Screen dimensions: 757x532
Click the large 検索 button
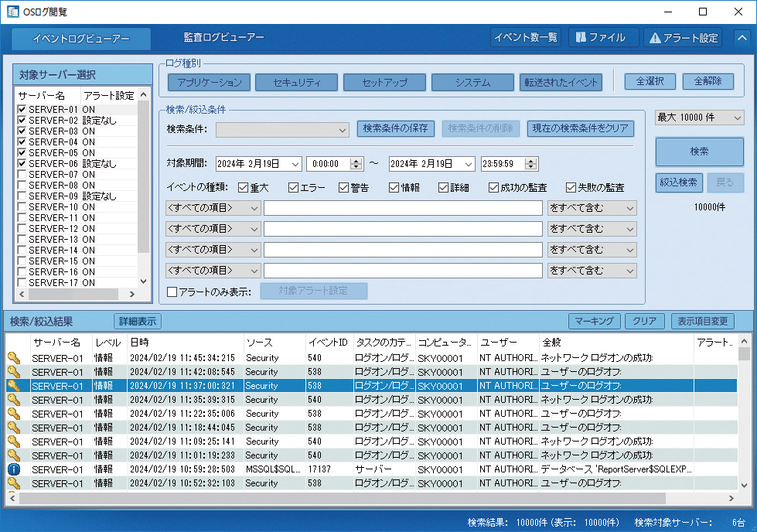point(699,152)
